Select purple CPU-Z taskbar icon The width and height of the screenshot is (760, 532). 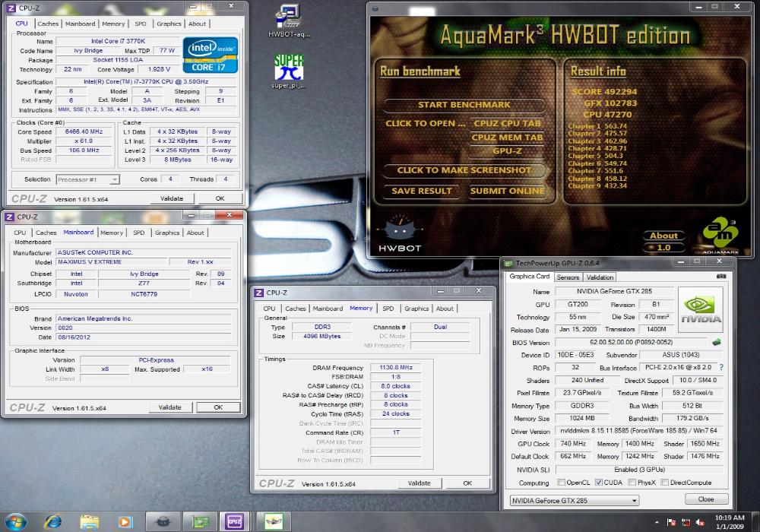point(235,521)
